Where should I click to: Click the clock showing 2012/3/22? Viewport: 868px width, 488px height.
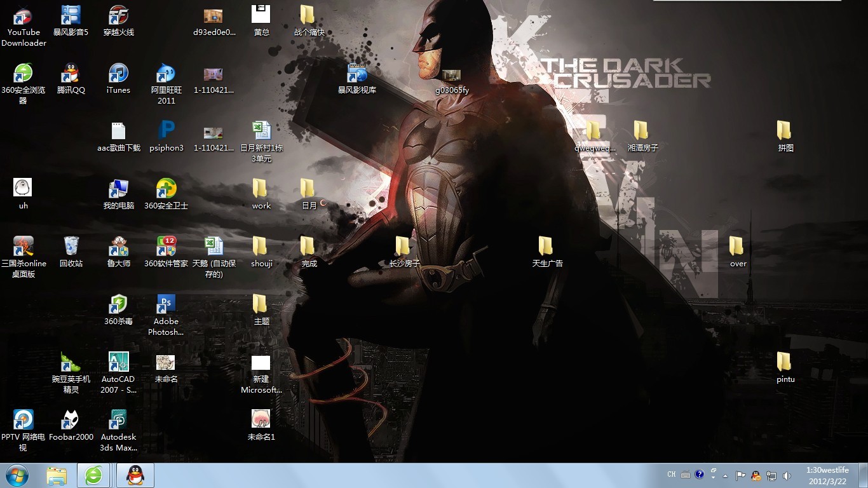coord(827,475)
